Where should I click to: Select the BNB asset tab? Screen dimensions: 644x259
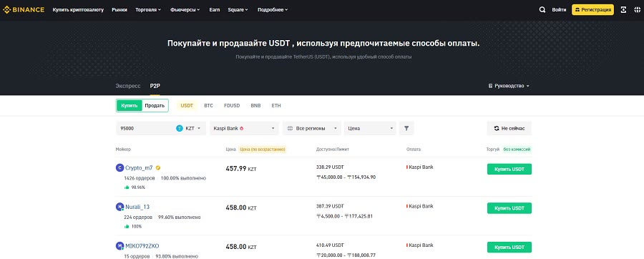(256, 105)
